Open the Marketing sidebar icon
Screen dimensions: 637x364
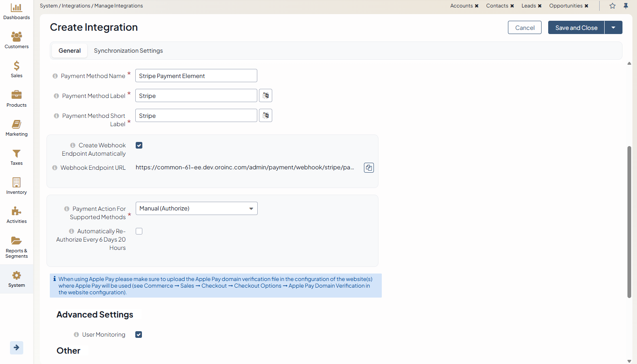(x=17, y=127)
